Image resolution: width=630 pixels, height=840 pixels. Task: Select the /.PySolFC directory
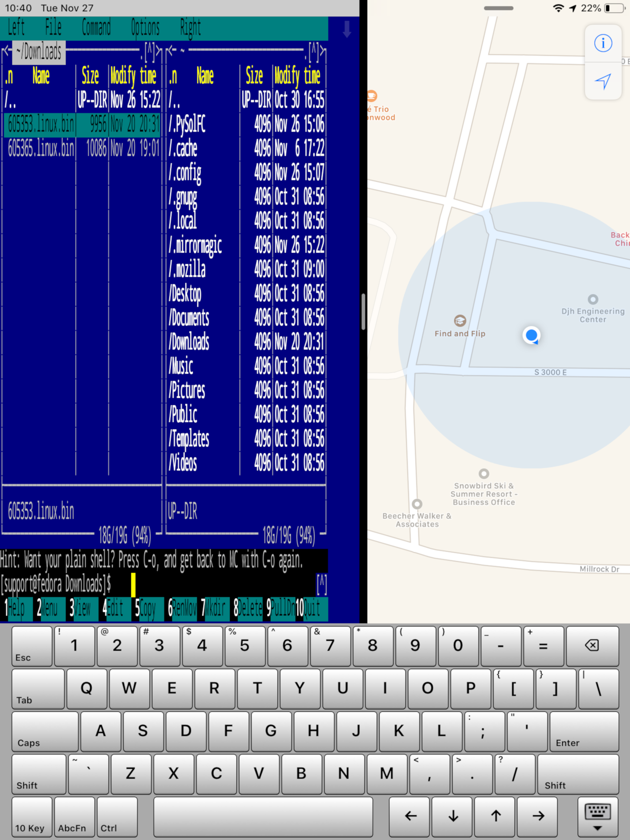coord(245,124)
